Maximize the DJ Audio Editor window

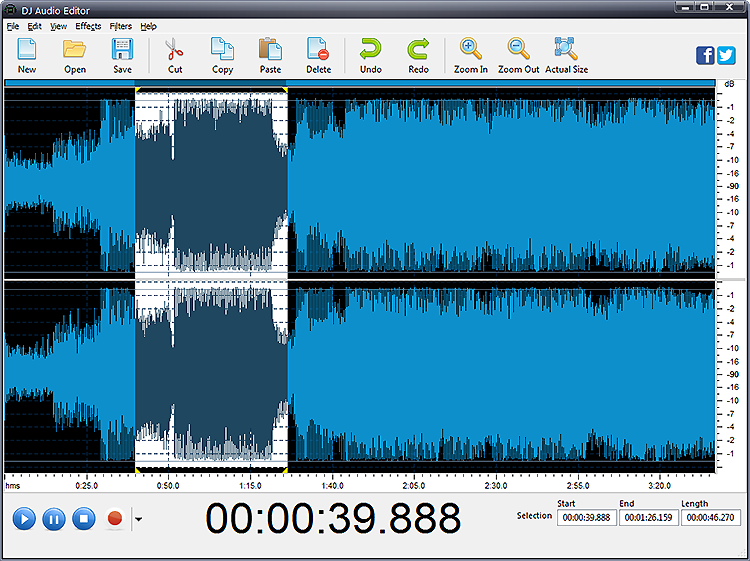(704, 7)
